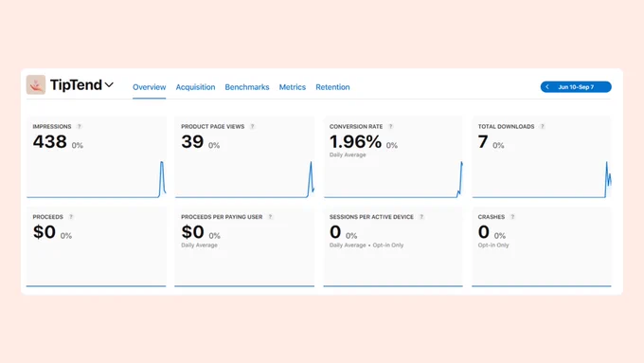This screenshot has width=644, height=363.
Task: Click the TOTAL DOWNLOADS card title
Action: (x=506, y=126)
